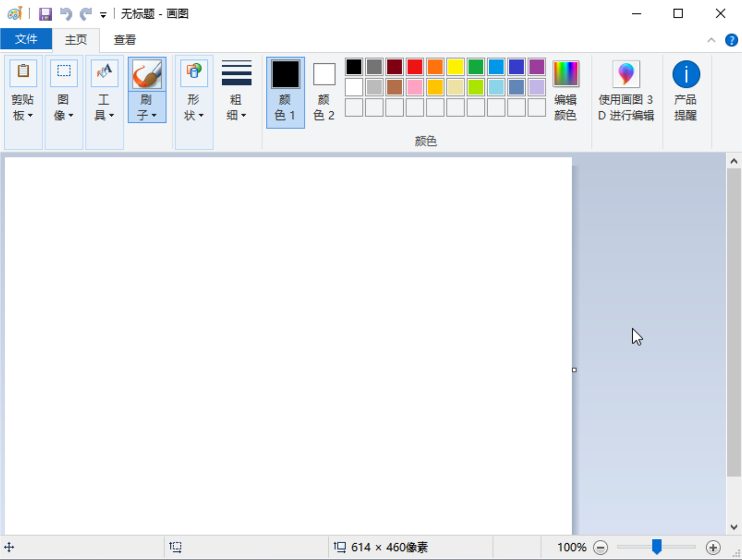Select 颜色2 as active color slot

coord(324,90)
